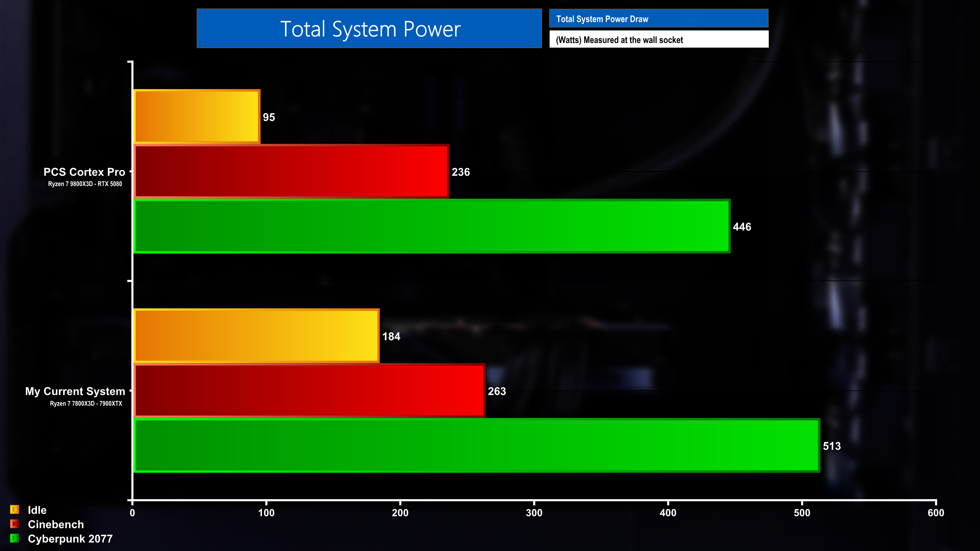Click the Cinebench legend red swatch

[15, 524]
